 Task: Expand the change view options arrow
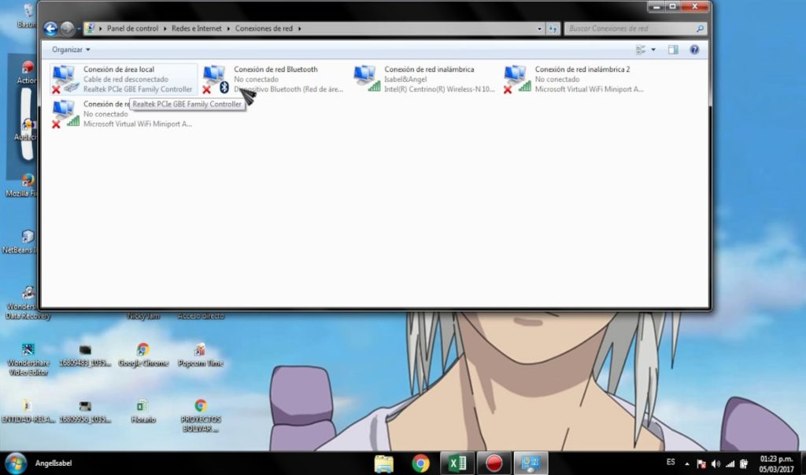(x=654, y=49)
